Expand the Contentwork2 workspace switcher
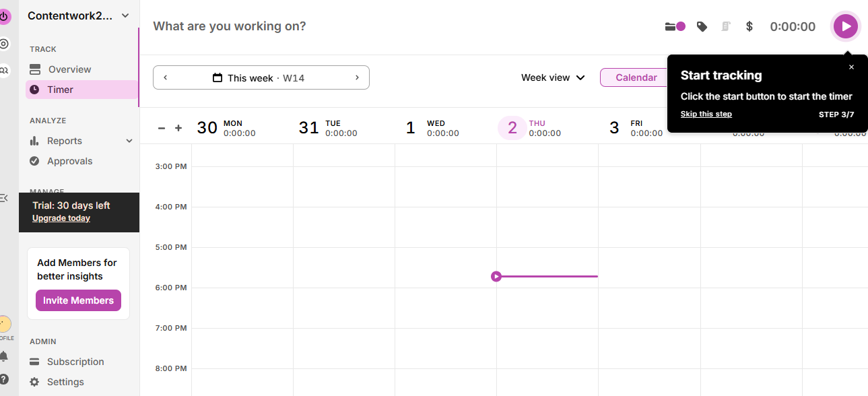 [77, 15]
